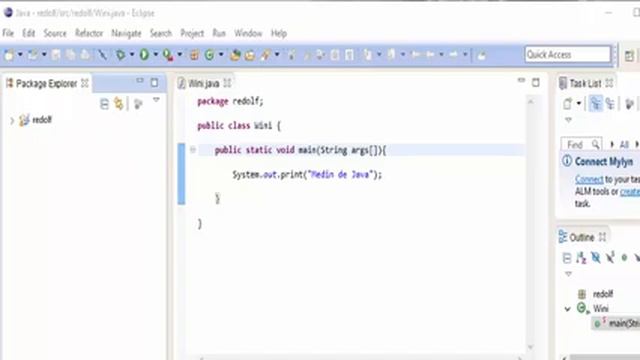Close the Package Explorer view
This screenshot has width=640, height=360.
tap(84, 83)
